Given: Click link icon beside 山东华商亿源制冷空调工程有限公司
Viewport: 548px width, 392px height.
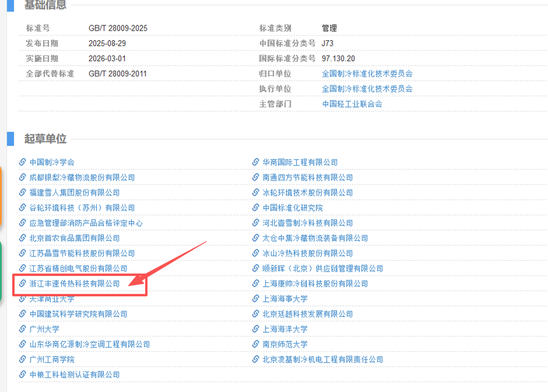Looking at the screenshot, I should (x=23, y=344).
